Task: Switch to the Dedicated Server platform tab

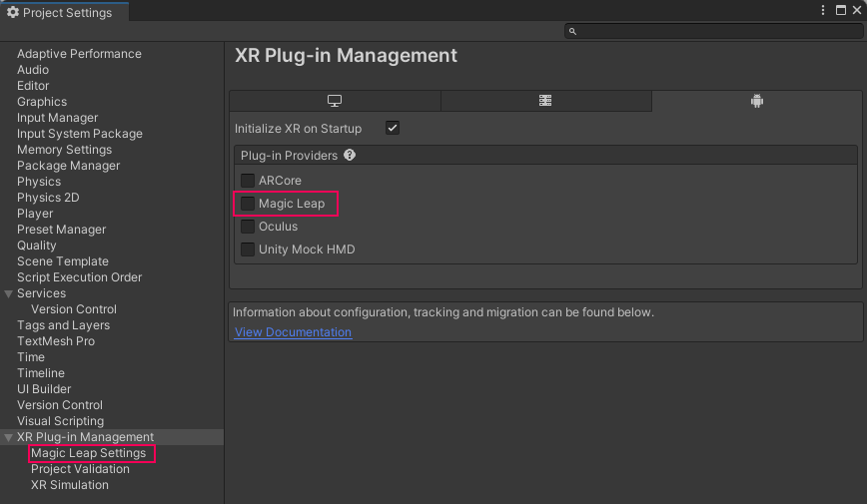Action: pyautogui.click(x=545, y=101)
